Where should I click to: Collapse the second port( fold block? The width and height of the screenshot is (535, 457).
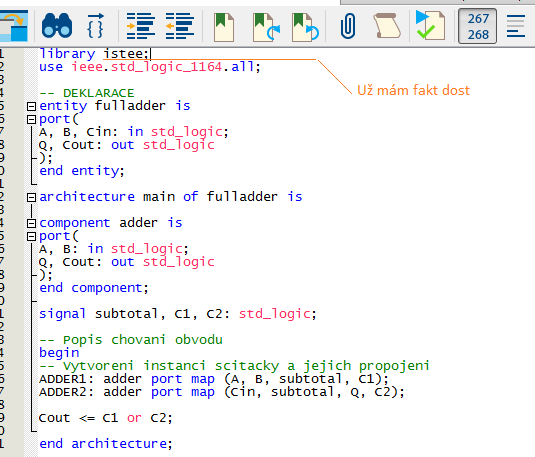click(31, 237)
